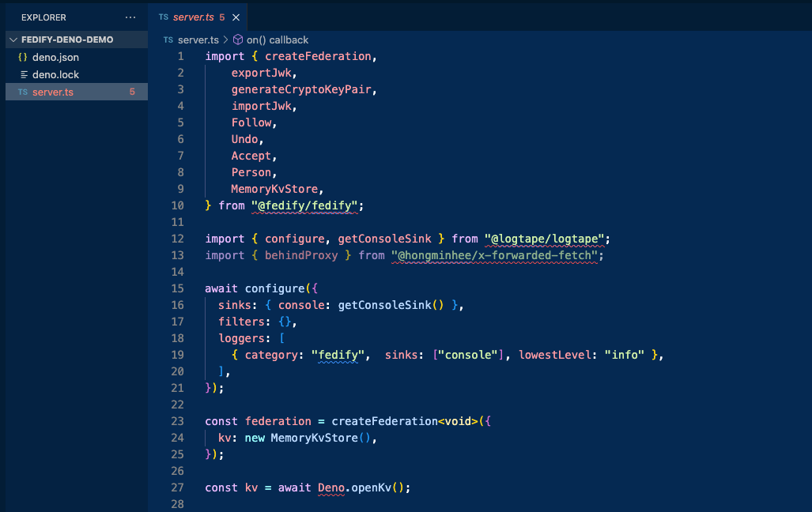Open Explorer's more actions ellipsis menu
Screen dimensions: 812x512
click(130, 17)
